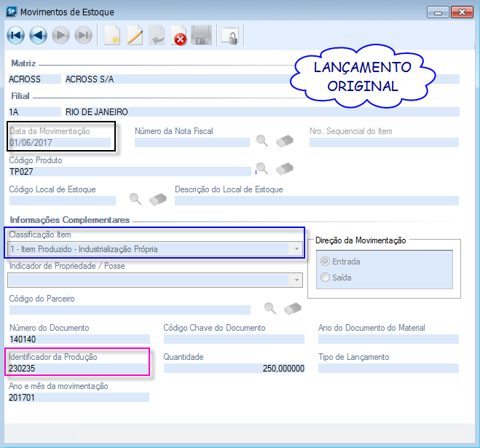Click next record arrow icon

pyautogui.click(x=60, y=35)
